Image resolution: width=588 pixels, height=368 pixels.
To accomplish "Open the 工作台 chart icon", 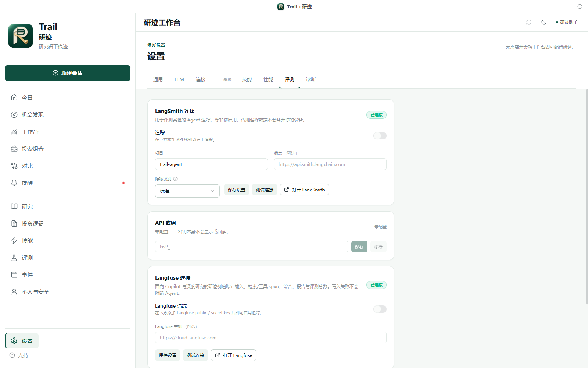I will pyautogui.click(x=14, y=132).
